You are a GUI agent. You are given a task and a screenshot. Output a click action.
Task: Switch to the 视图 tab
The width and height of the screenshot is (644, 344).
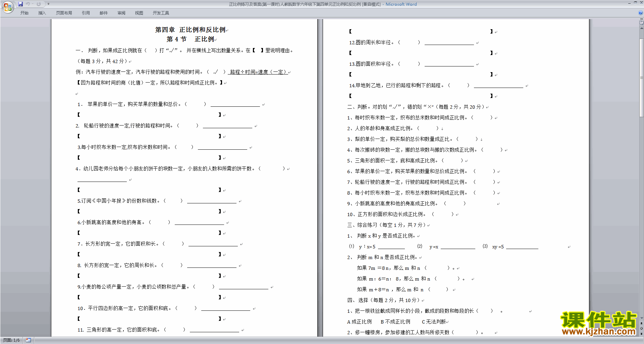click(139, 13)
